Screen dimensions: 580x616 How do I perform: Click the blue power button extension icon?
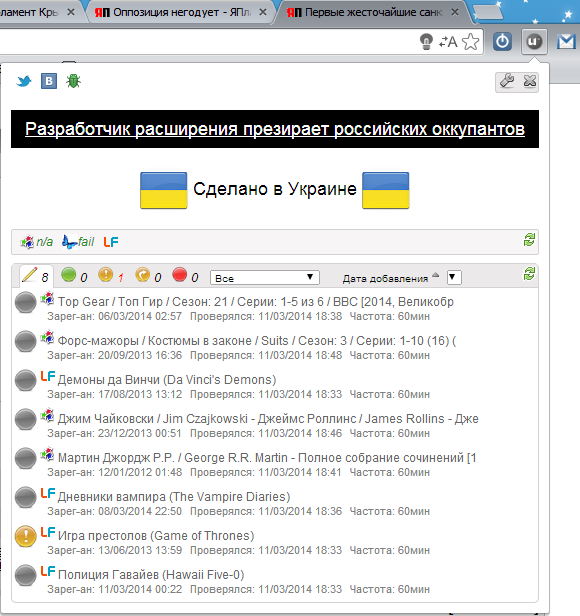point(502,41)
